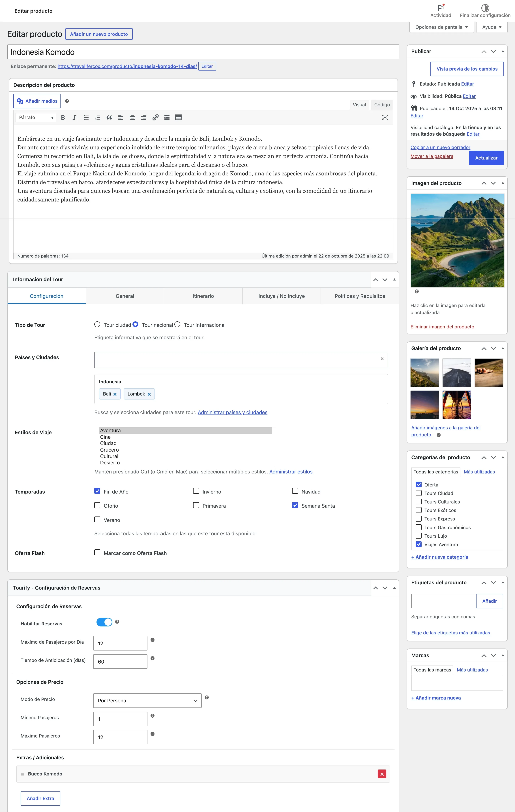Click the Etiquetas del producto text field
515x812 pixels.
pyautogui.click(x=442, y=601)
